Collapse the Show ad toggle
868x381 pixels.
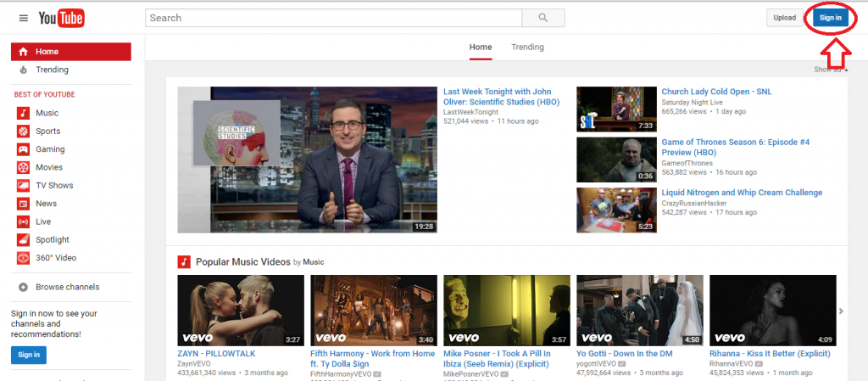pos(829,70)
